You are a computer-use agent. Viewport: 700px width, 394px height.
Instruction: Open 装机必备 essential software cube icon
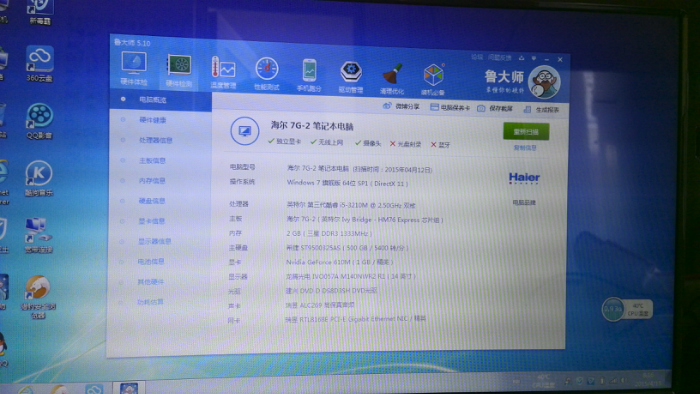point(433,80)
